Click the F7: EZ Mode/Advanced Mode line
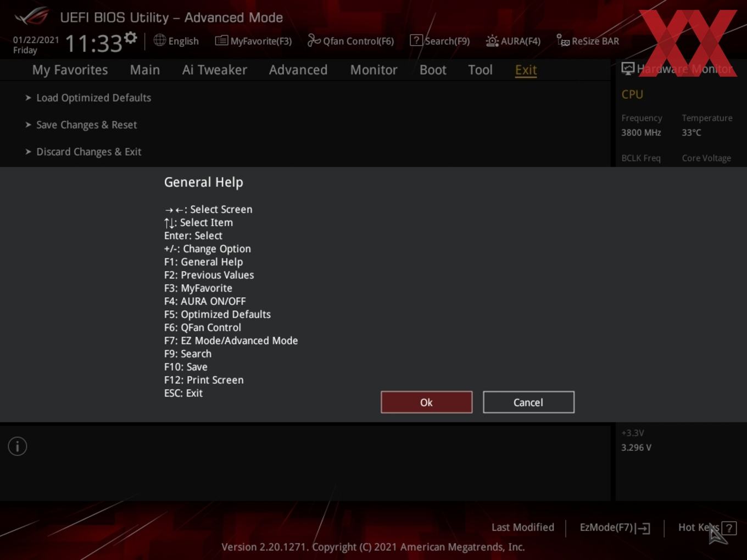The width and height of the screenshot is (747, 560). tap(231, 340)
